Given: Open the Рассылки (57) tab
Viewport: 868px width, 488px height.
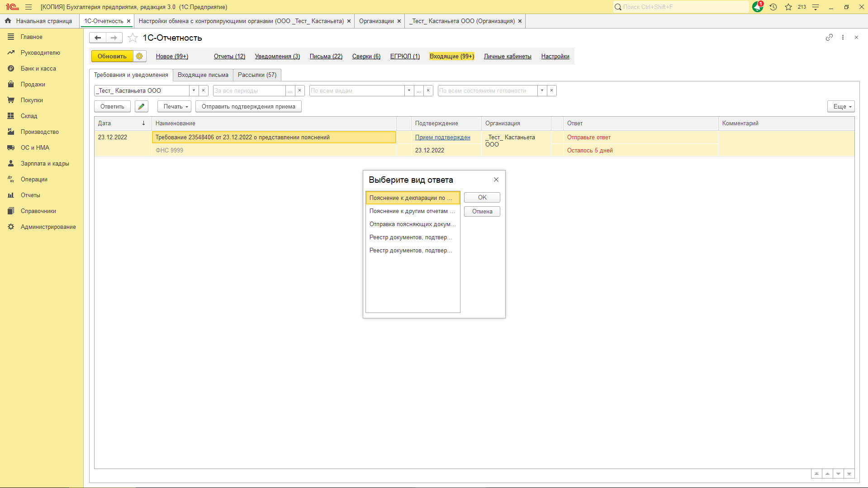Looking at the screenshot, I should tap(257, 75).
